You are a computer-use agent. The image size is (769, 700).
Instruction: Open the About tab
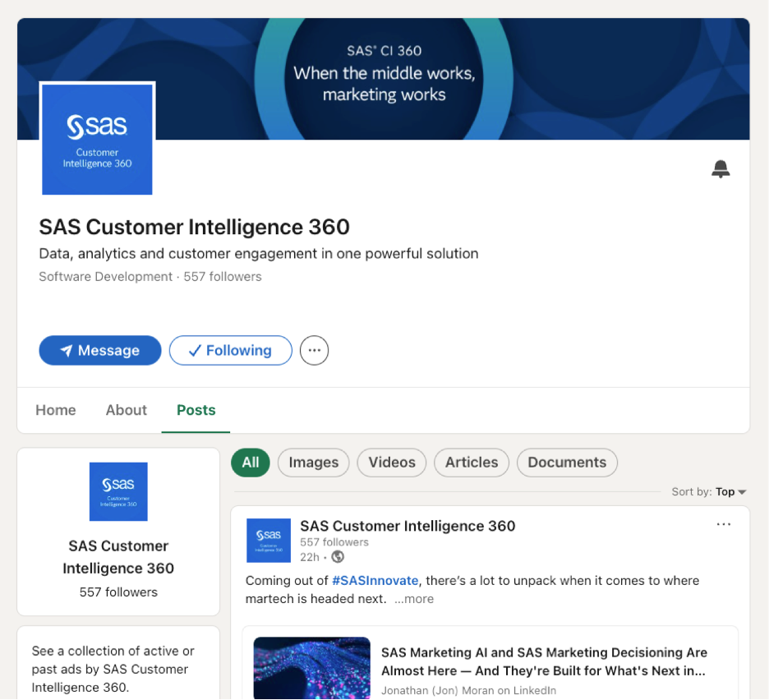pyautogui.click(x=126, y=410)
